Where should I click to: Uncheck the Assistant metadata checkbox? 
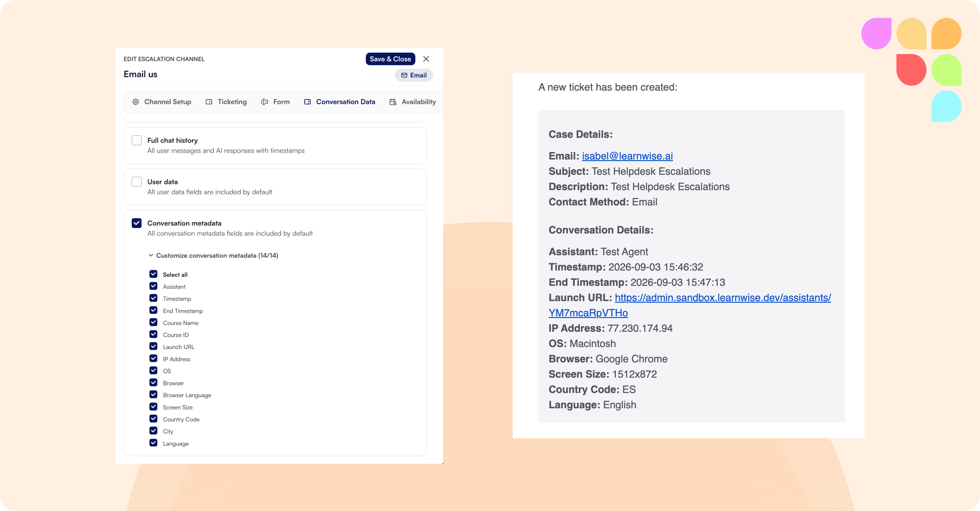153,286
